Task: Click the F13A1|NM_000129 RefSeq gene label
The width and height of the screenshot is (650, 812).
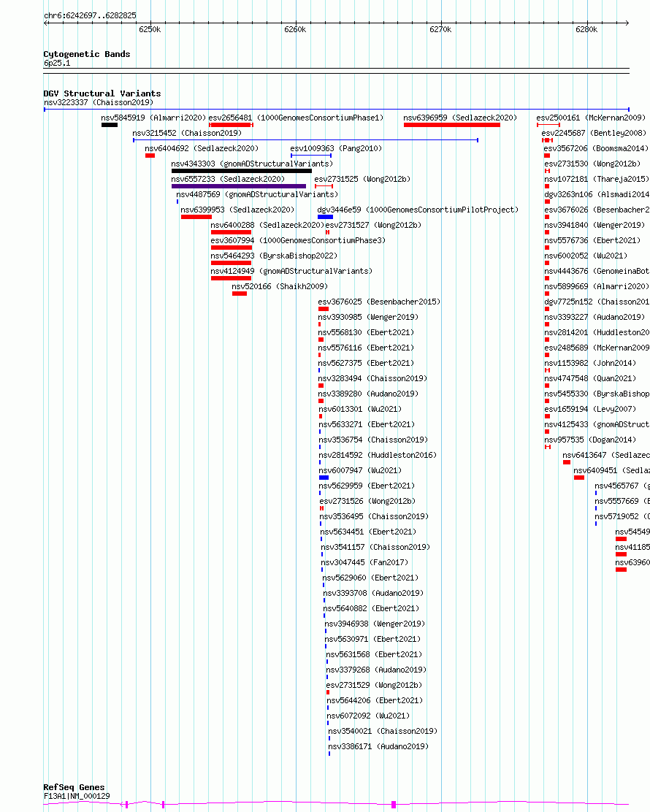Action: (77, 797)
